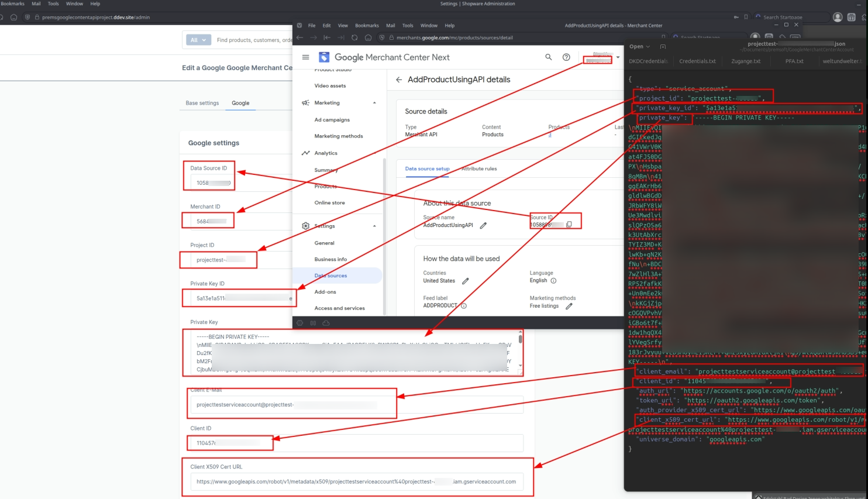Open the Merchant Center hamburger menu

(305, 57)
